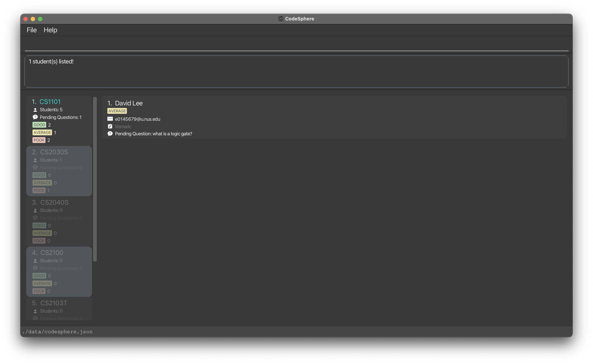The image size is (593, 364).
Task: Click the CS2030S pending questions icon
Action: tap(35, 168)
